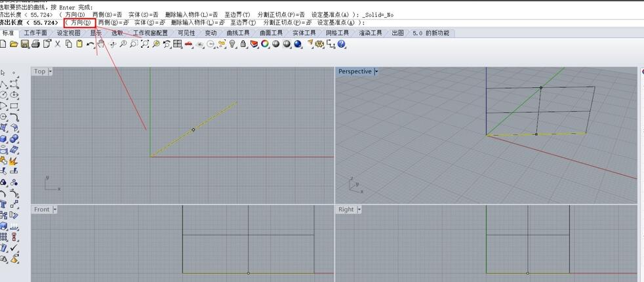The width and height of the screenshot is (644, 282).
Task: Open the color wheel material icon
Action: click(x=265, y=44)
